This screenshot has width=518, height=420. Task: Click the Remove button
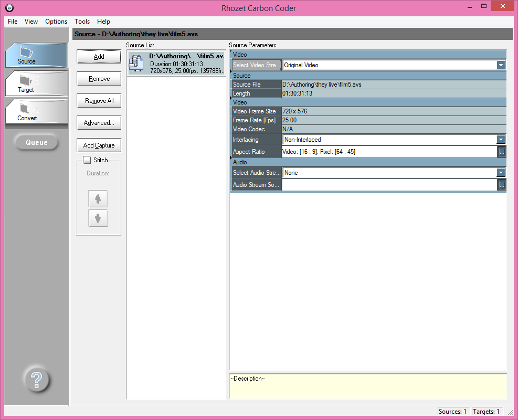99,79
